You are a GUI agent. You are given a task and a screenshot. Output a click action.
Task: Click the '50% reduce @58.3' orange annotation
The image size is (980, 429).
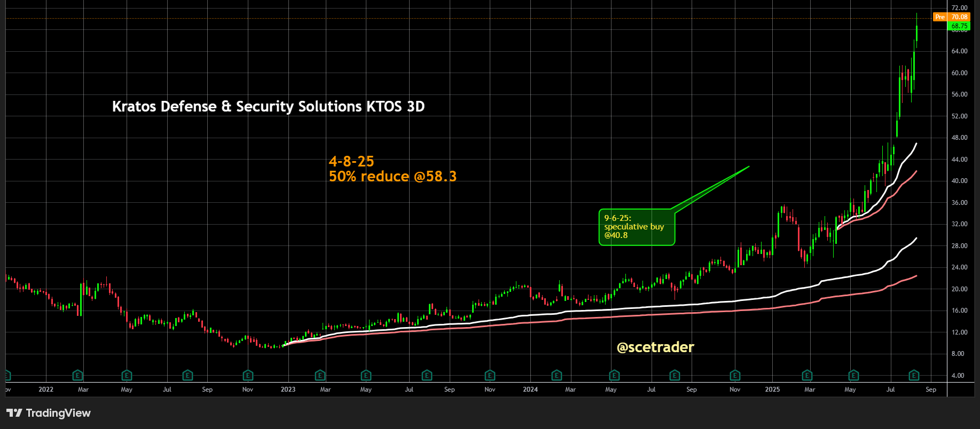[x=393, y=176]
